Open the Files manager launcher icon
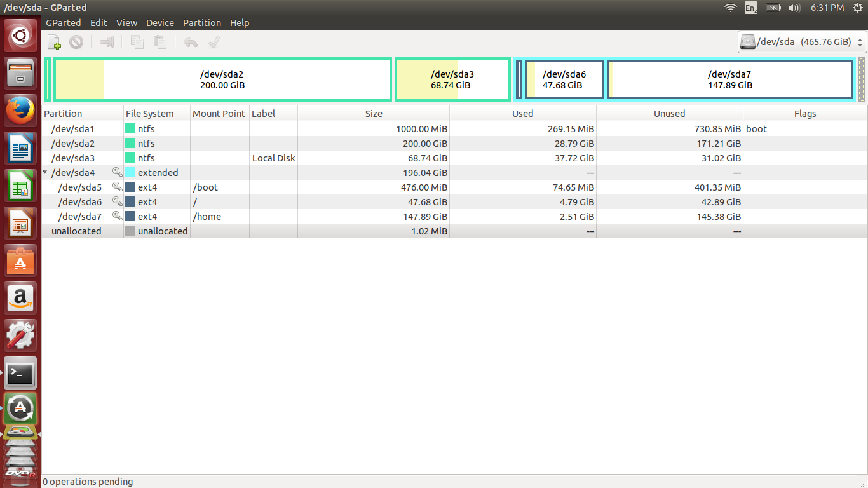 pos(21,73)
